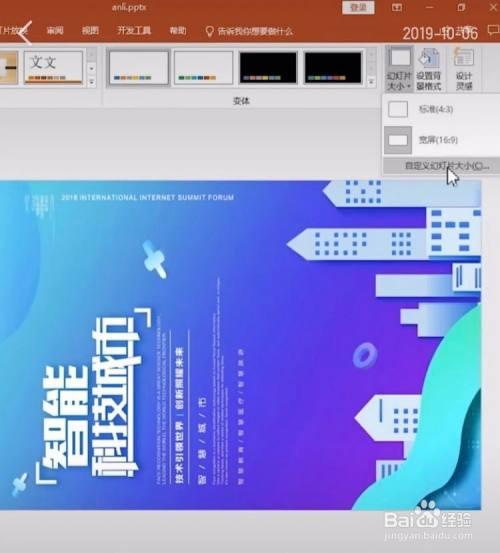Expand the variants gallery more arrow

point(371,83)
